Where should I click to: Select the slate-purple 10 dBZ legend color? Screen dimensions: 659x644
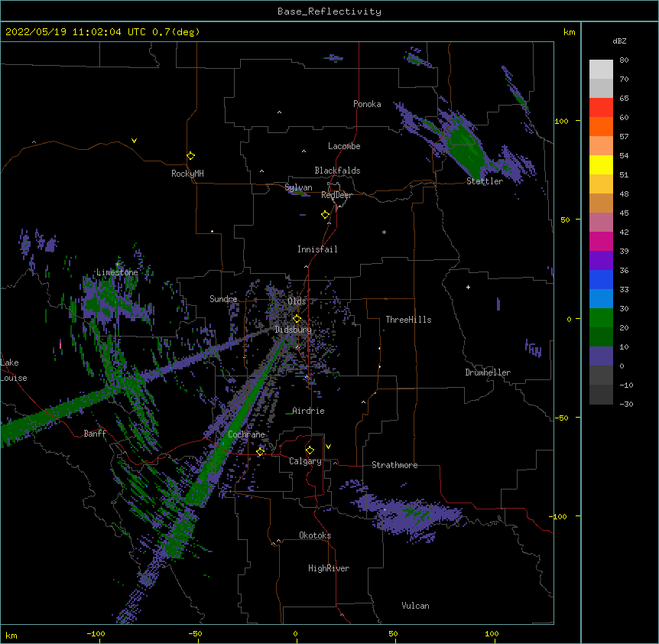pos(601,356)
